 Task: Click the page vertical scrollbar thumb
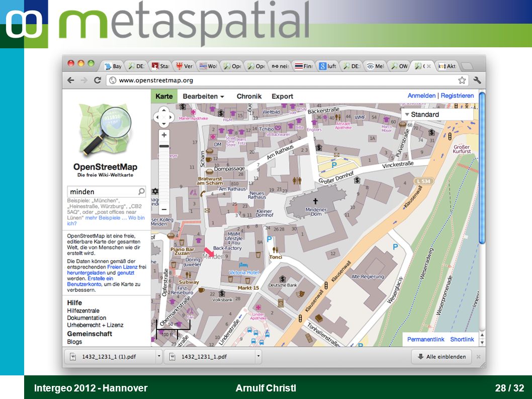[482, 168]
